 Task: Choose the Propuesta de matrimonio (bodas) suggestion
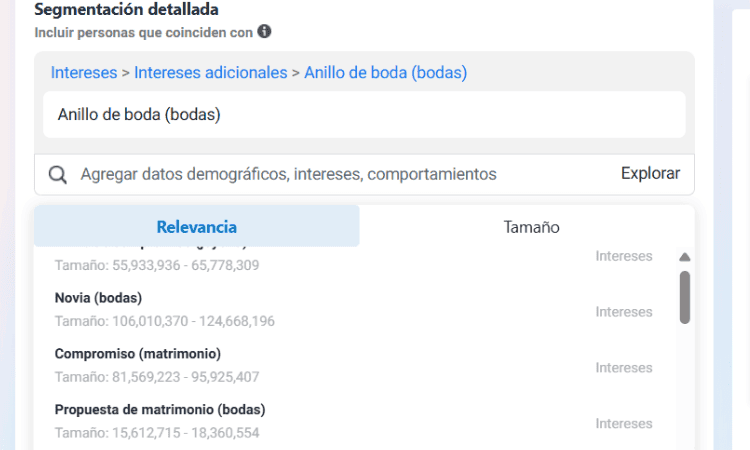354,421
